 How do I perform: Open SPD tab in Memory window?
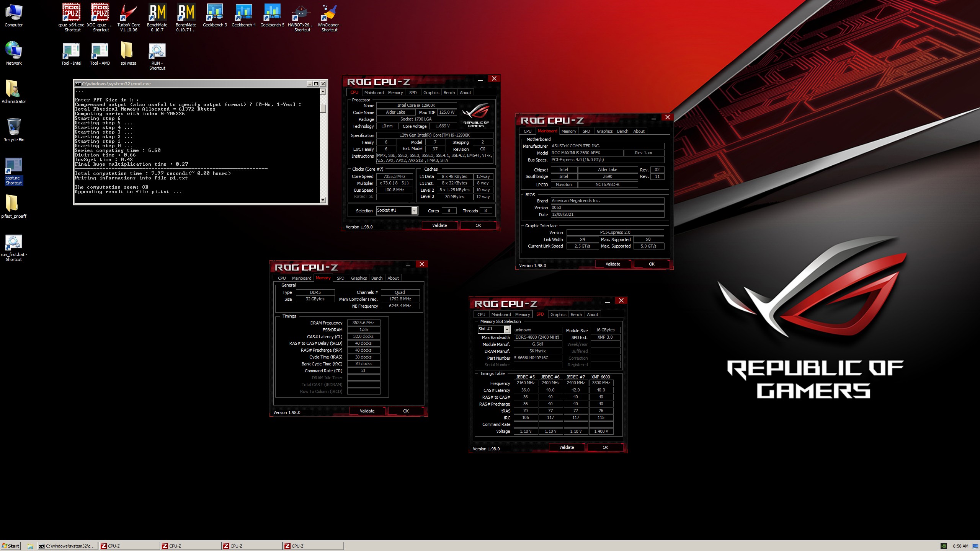(340, 278)
